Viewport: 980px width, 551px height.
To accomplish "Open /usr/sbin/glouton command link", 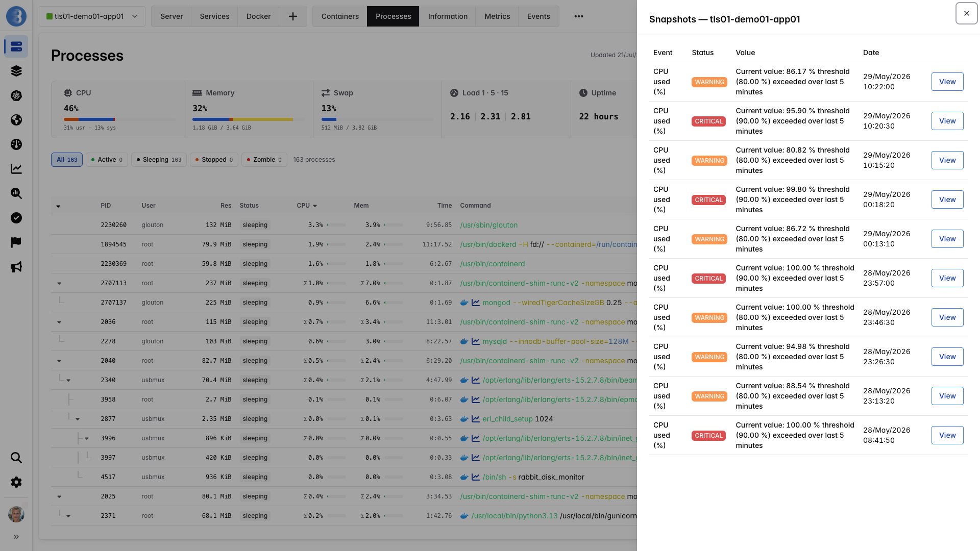I will click(x=488, y=225).
